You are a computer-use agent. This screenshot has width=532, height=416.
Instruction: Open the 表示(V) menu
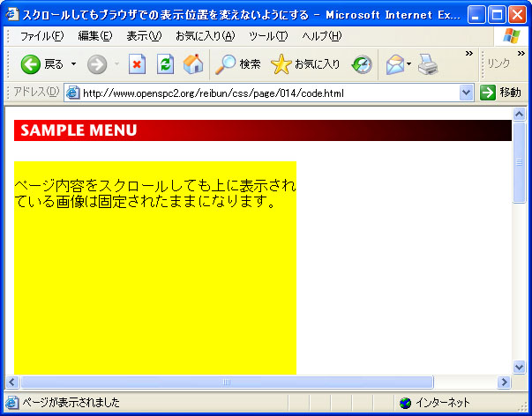(x=144, y=36)
